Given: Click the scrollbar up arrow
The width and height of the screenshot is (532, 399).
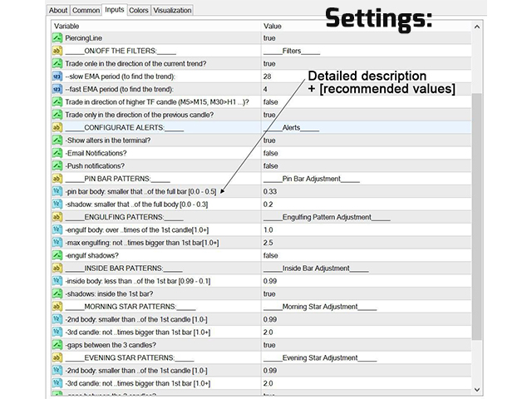Looking at the screenshot, I should (x=476, y=27).
